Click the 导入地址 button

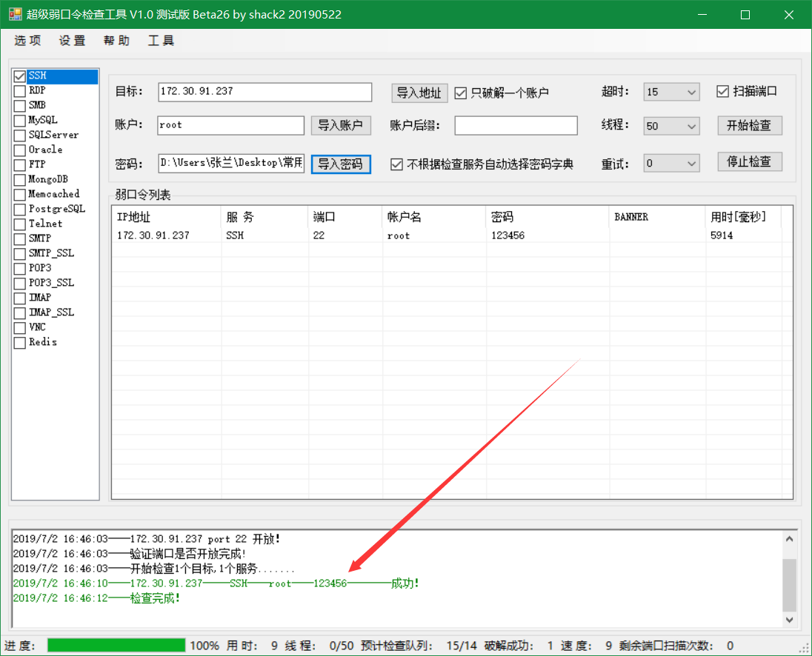click(x=419, y=93)
